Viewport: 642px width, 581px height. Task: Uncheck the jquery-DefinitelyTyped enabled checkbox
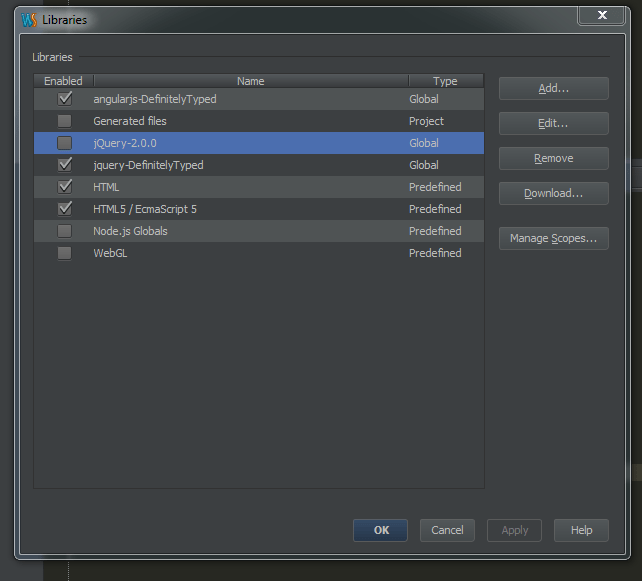tap(65, 165)
